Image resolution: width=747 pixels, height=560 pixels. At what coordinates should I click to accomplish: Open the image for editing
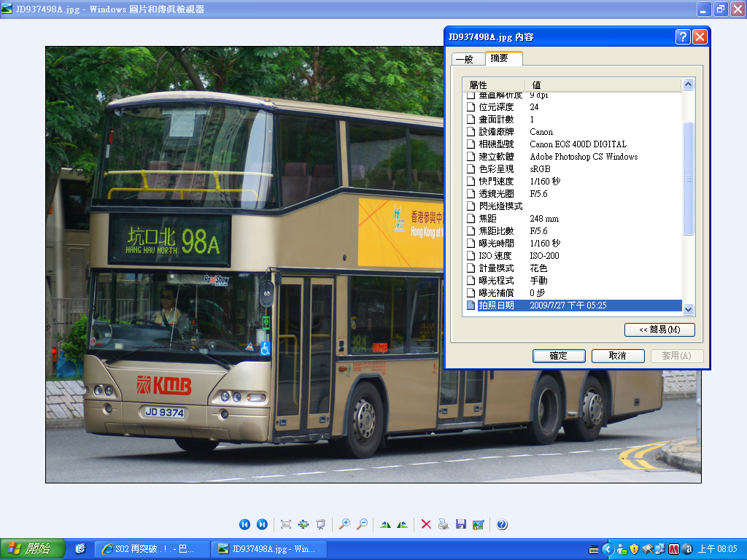coord(479,524)
